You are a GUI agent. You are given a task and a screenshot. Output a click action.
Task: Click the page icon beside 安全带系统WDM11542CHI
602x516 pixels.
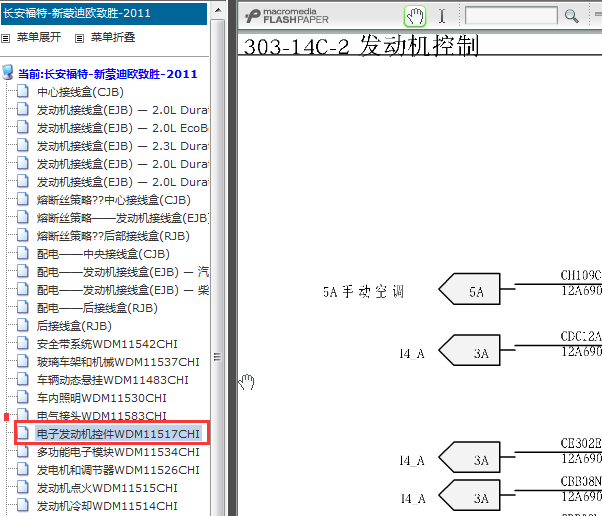point(23,344)
